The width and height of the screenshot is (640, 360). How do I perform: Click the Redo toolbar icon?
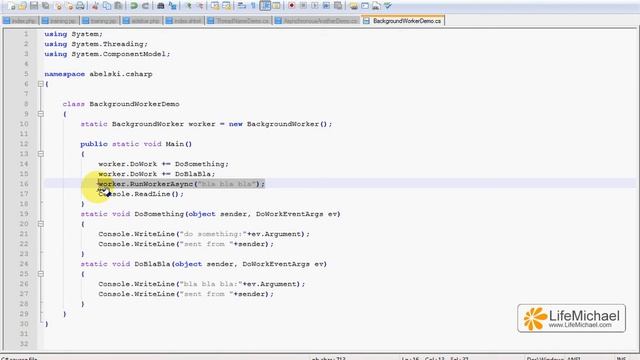(145, 6)
